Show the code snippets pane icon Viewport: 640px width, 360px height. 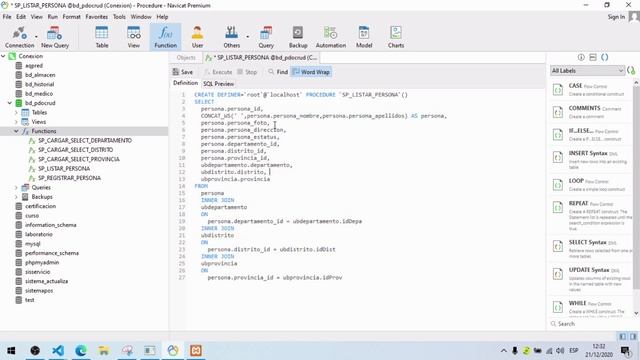click(604, 57)
